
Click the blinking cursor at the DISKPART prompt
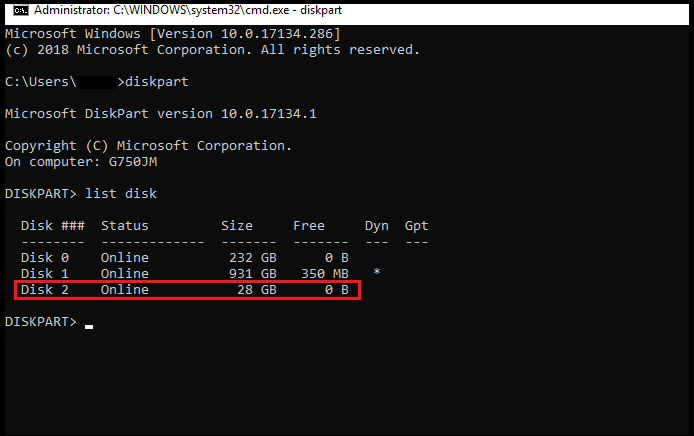pos(89,324)
